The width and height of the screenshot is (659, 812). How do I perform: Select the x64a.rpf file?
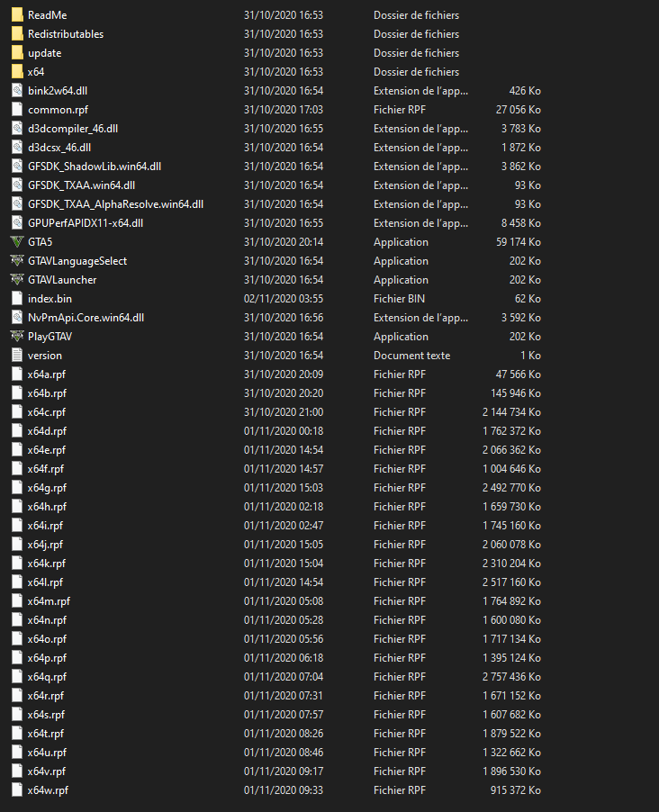47,374
